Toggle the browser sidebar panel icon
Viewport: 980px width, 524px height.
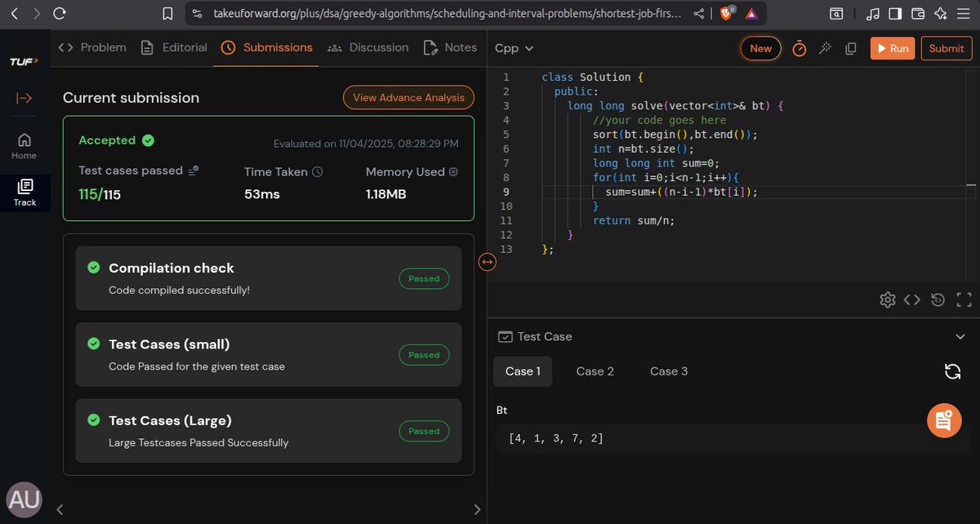[x=895, y=14]
